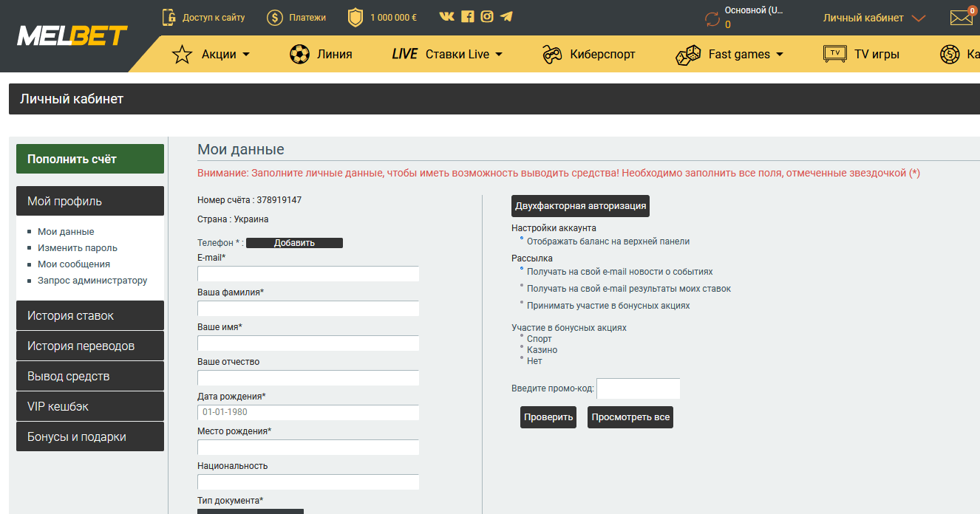Focus the Ваша фамилия input field
The height and width of the screenshot is (514, 980).
click(308, 309)
